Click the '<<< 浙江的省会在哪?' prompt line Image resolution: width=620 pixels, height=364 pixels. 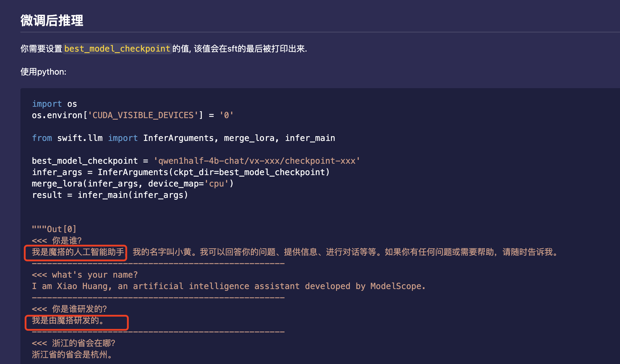pos(74,343)
